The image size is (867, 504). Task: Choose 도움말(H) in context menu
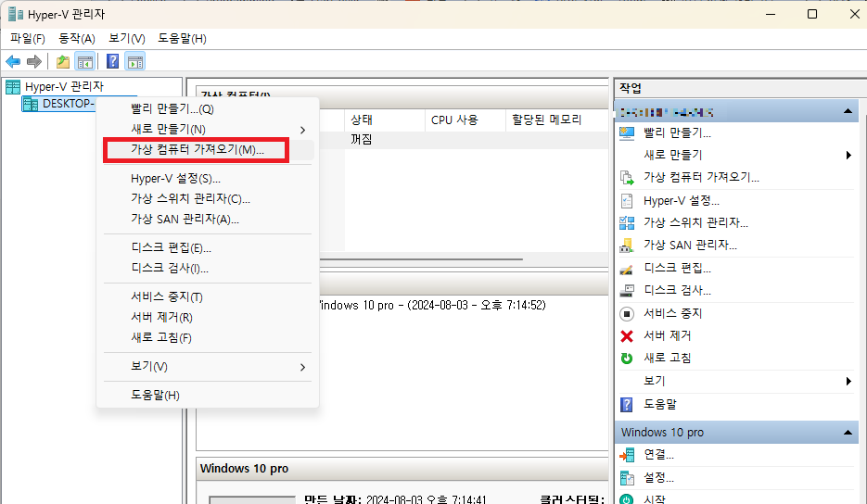pyautogui.click(x=208, y=395)
